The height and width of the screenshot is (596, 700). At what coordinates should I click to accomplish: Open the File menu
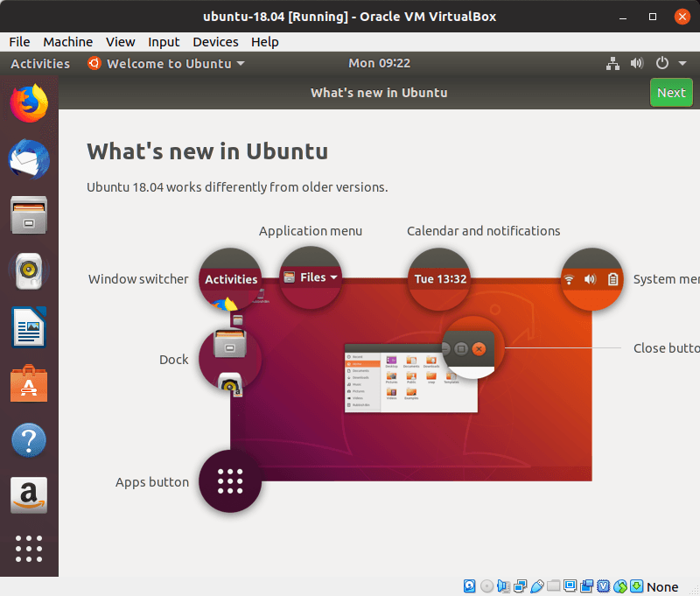click(19, 42)
